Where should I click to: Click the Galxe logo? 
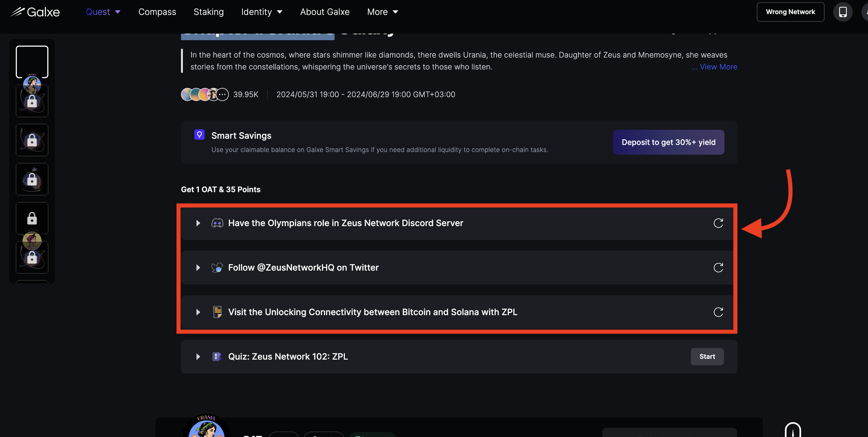pos(35,12)
